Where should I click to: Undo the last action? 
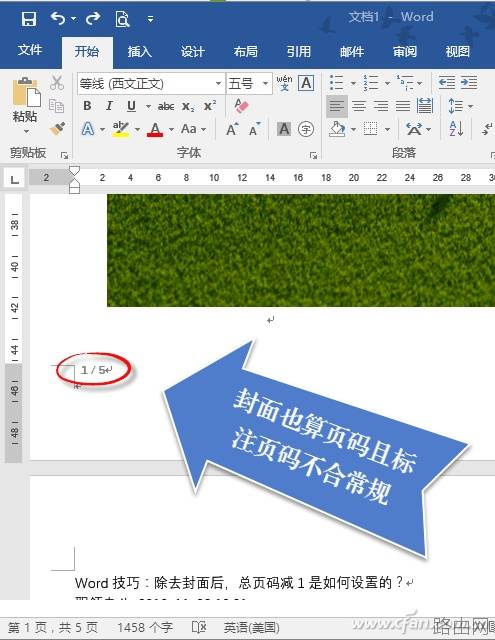[x=58, y=18]
